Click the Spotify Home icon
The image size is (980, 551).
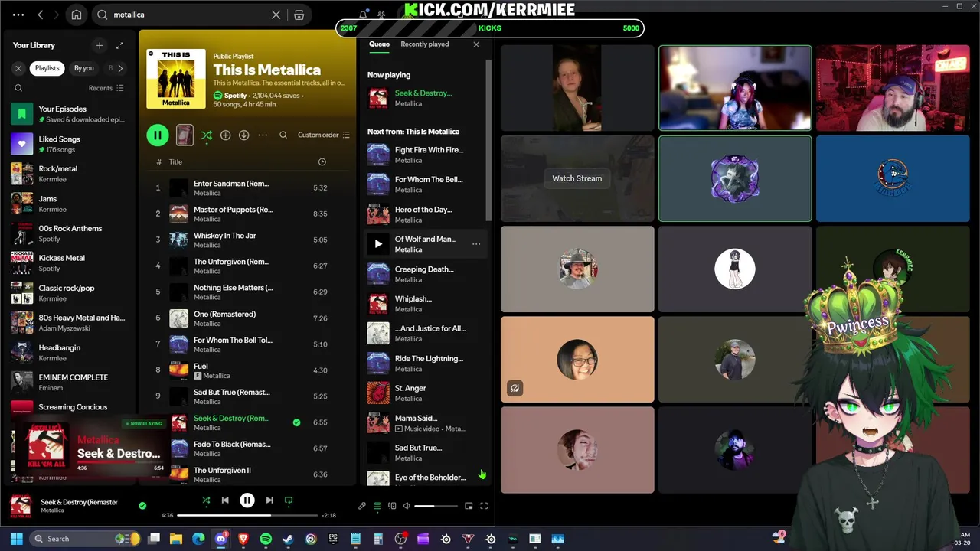tap(77, 15)
